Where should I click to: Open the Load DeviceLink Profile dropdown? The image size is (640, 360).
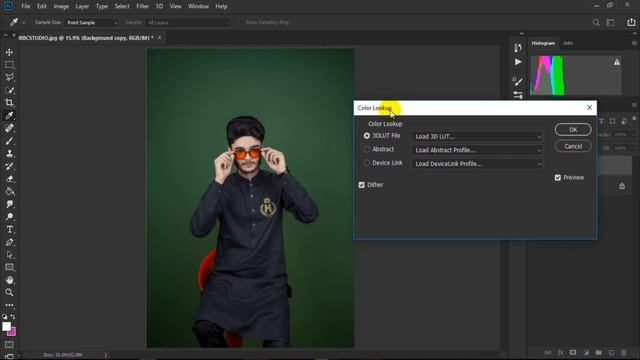(x=478, y=164)
